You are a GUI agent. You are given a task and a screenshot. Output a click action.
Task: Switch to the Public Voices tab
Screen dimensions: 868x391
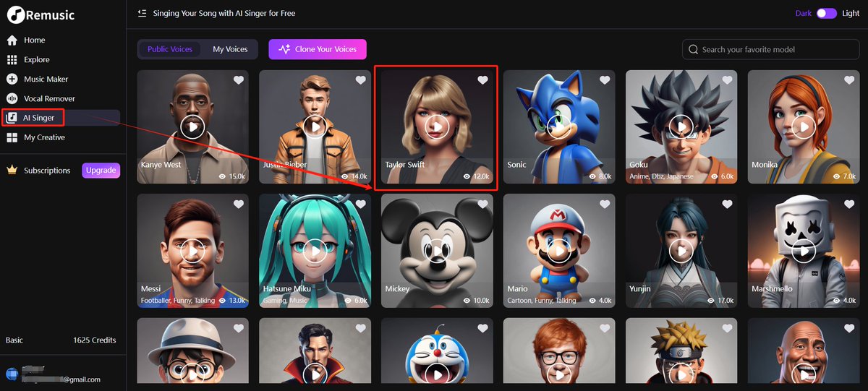(x=170, y=49)
